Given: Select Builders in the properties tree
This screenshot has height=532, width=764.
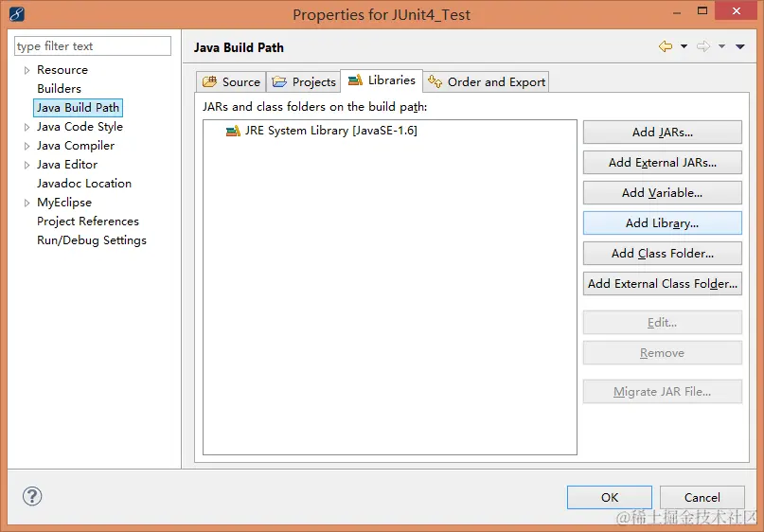Looking at the screenshot, I should click(x=59, y=89).
